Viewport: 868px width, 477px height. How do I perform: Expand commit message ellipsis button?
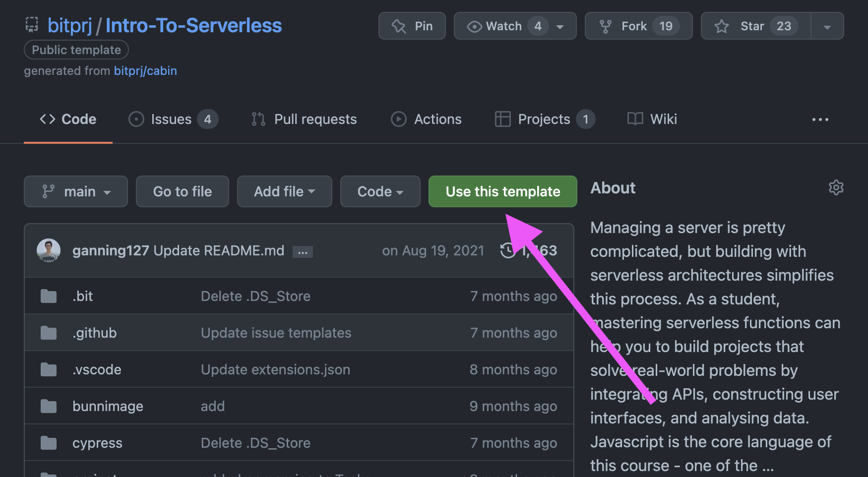click(x=303, y=252)
